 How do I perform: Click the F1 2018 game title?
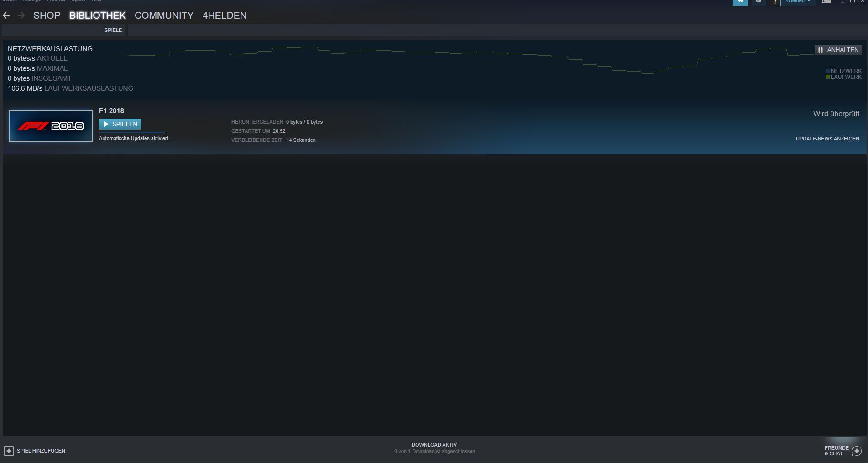coord(111,111)
